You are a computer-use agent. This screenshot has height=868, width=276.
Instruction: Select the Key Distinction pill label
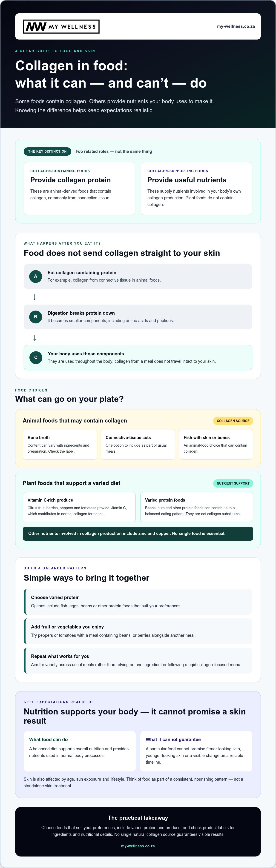(48, 151)
